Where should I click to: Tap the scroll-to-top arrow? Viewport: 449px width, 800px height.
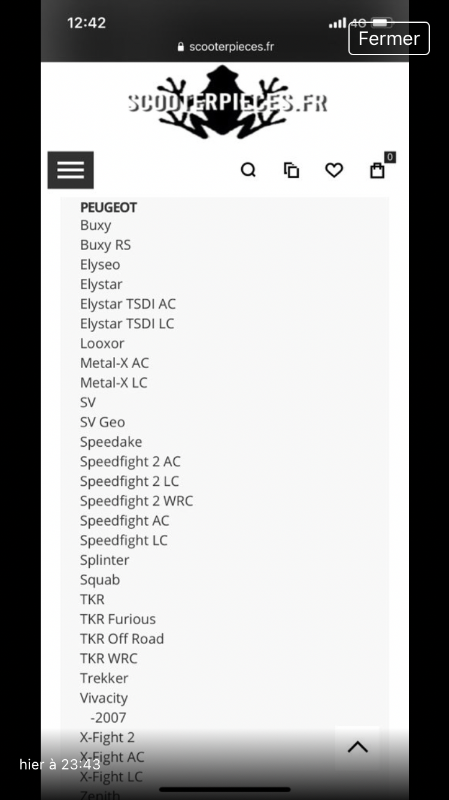click(x=358, y=747)
